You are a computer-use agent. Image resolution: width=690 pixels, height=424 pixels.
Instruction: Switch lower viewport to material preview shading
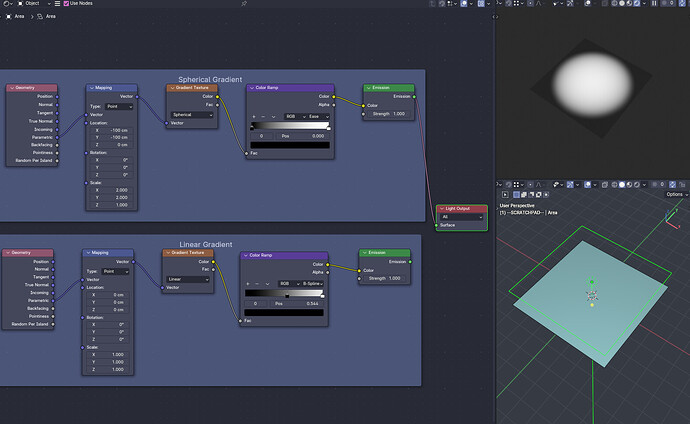[629, 185]
